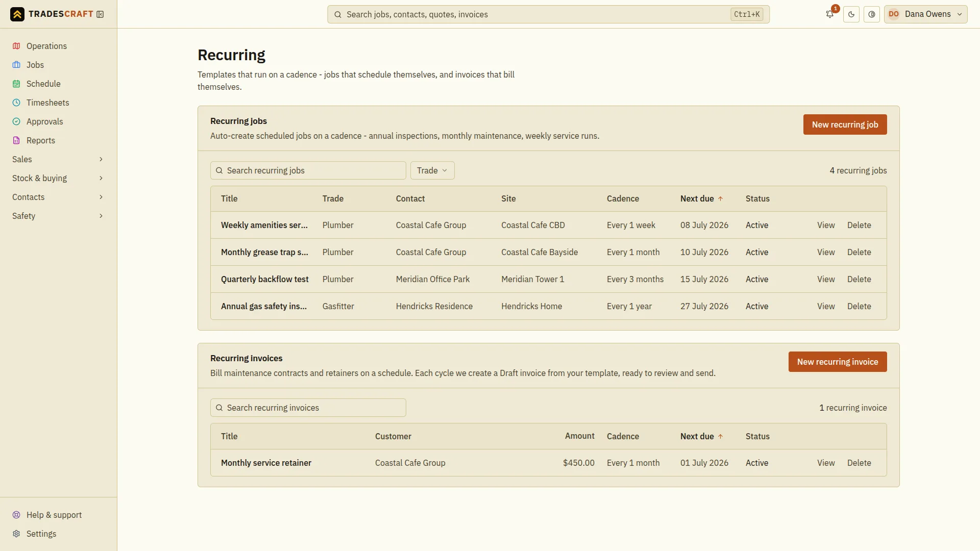
Task: Sort recurring jobs by Cadence column
Action: pos(623,199)
